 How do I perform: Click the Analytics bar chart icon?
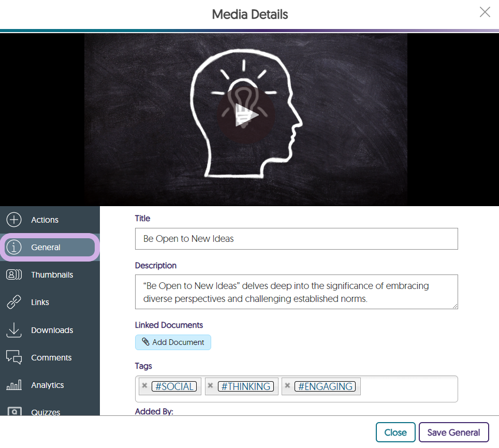14,385
